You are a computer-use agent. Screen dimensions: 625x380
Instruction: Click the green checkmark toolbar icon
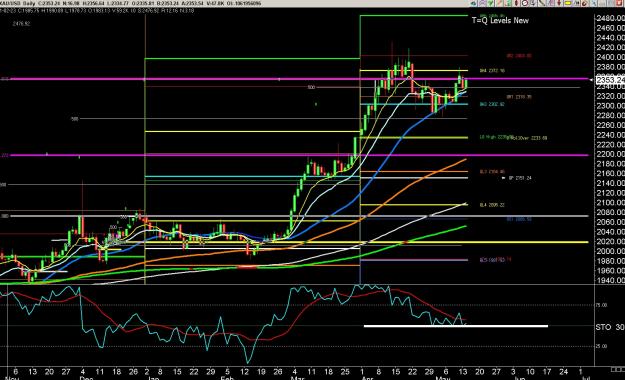(x=490, y=3)
